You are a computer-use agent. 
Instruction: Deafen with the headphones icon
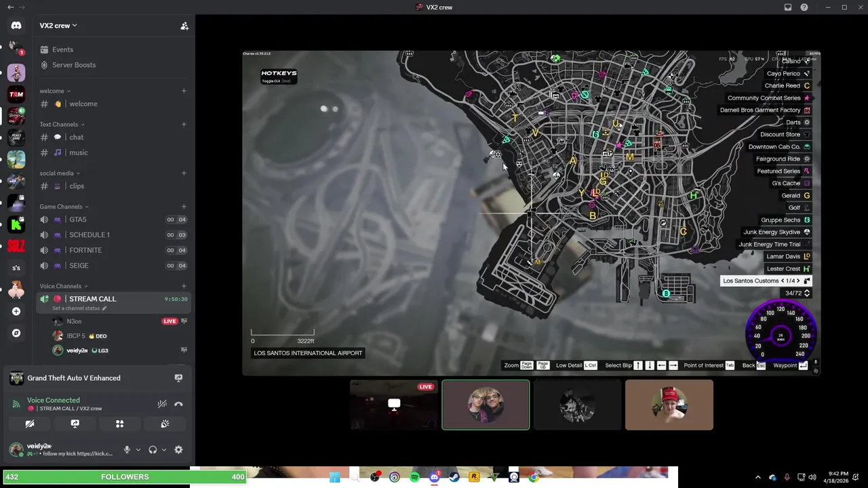pyautogui.click(x=153, y=449)
